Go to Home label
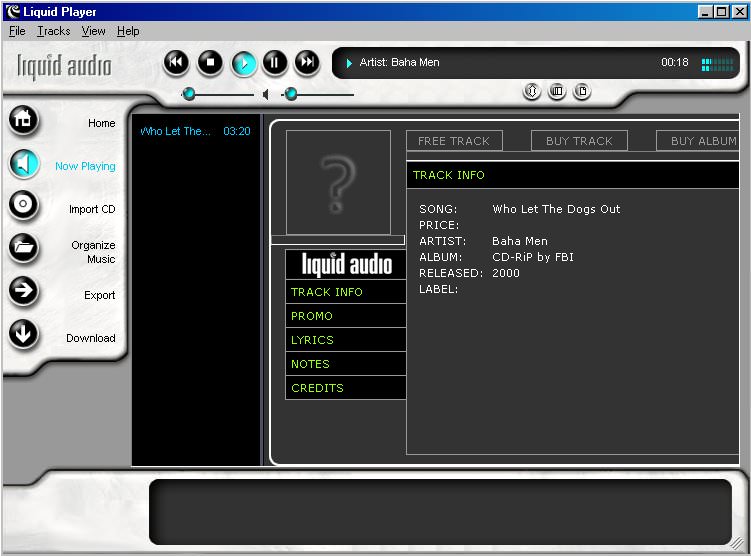 coord(102,123)
